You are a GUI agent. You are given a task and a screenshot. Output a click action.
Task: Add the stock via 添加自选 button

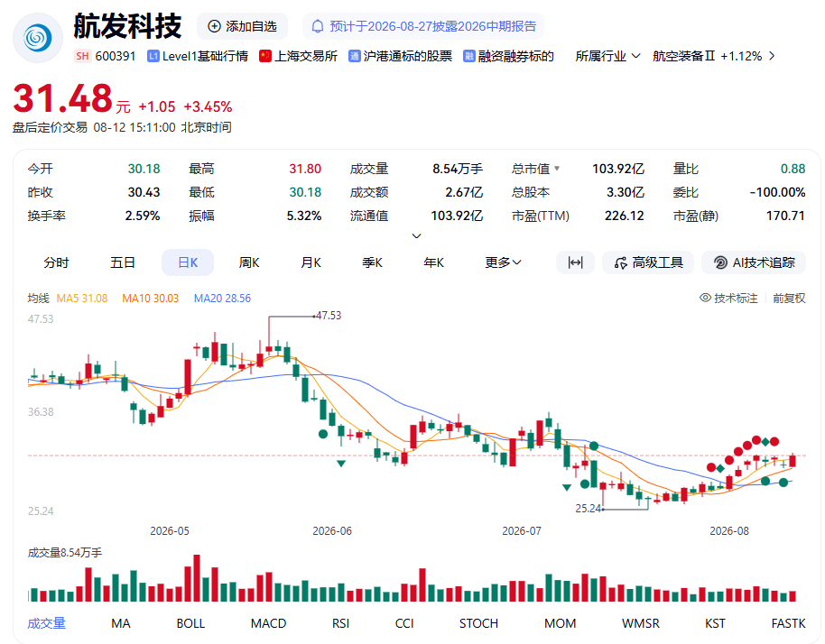(242, 26)
